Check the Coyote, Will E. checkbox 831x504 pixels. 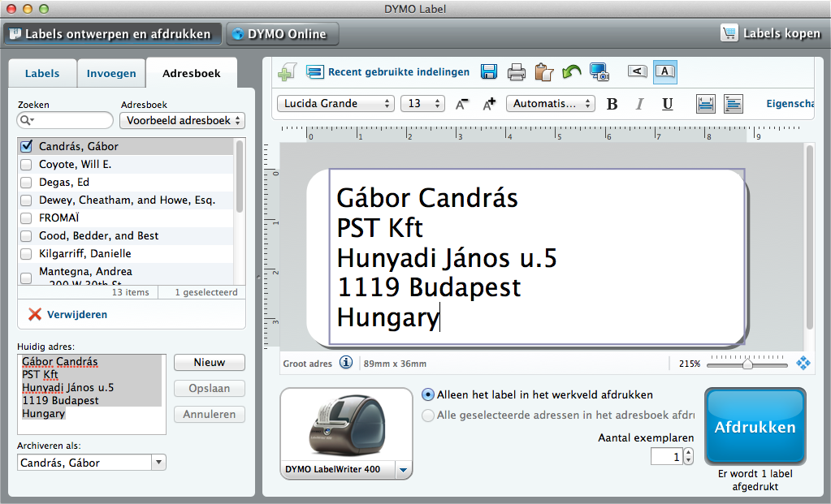tap(26, 165)
